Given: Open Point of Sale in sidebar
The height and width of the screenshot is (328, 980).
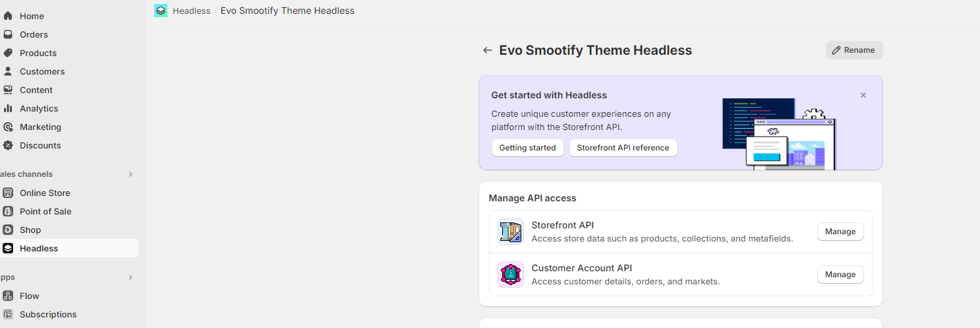Looking at the screenshot, I should [x=45, y=211].
